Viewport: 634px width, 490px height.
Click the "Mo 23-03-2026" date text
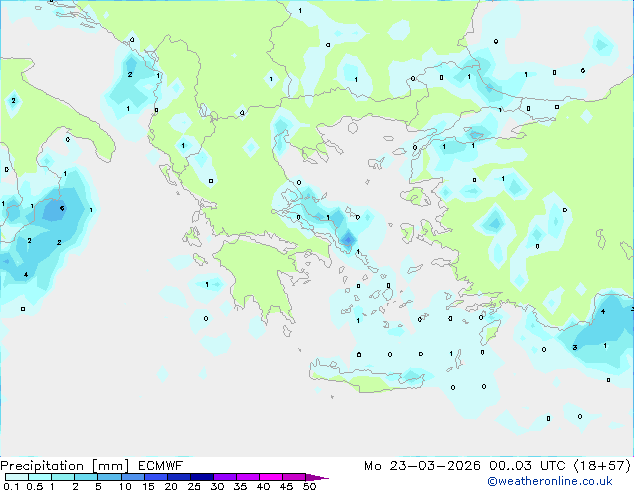coord(422,466)
